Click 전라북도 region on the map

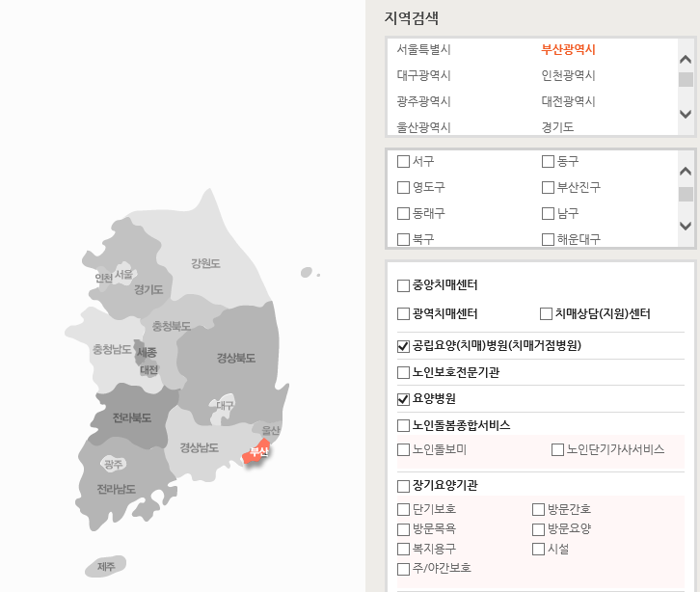(x=132, y=417)
